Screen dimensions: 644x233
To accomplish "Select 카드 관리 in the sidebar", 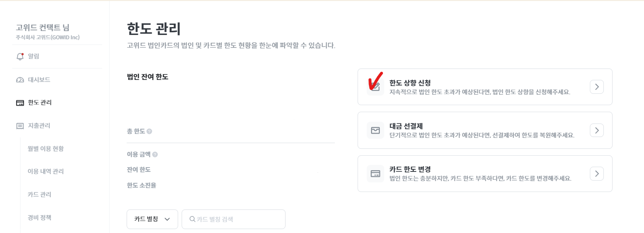I will 39,195.
